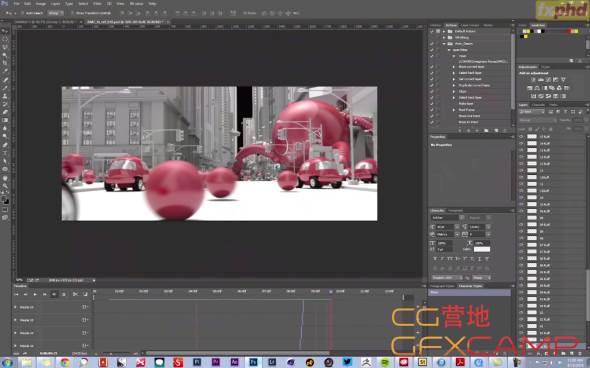
Task: Toggle the checkmark beside Default Actions set
Action: pos(432,31)
